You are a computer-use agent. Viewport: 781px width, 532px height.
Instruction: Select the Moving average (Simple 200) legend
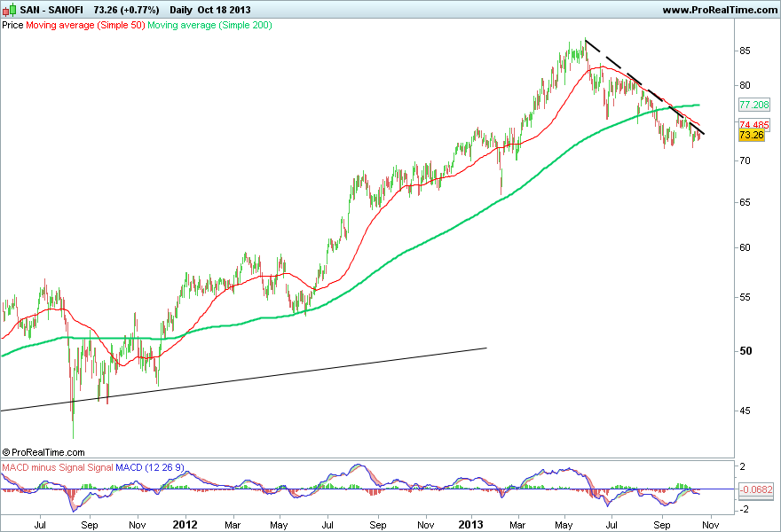pyautogui.click(x=209, y=25)
